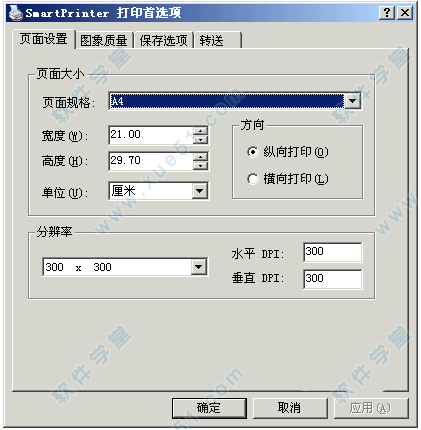Close the print preferences dialog
Screen dimensions: 421x430
tap(405, 13)
